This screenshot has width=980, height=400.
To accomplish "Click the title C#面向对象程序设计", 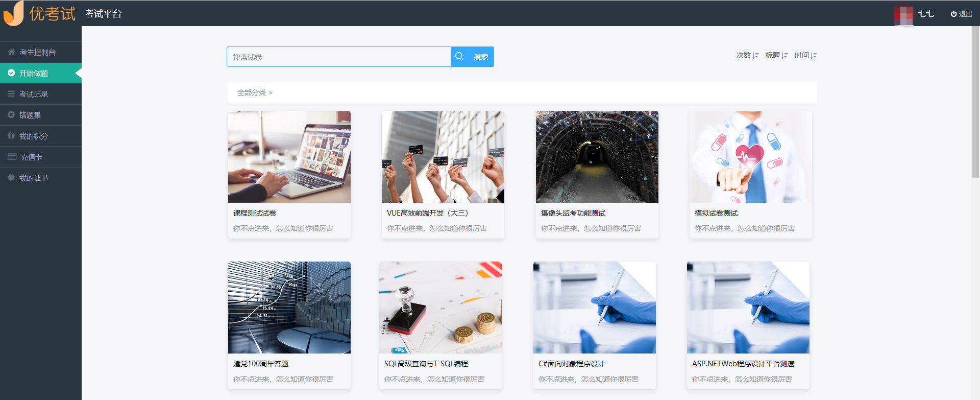I will coord(572,364).
